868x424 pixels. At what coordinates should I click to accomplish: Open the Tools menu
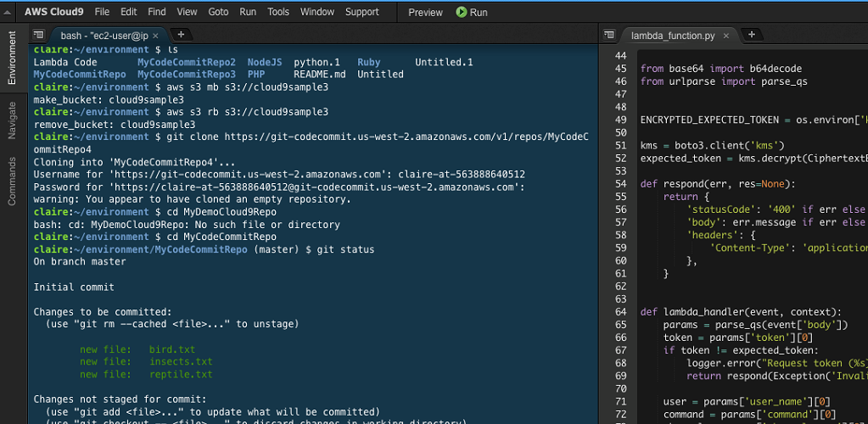278,12
